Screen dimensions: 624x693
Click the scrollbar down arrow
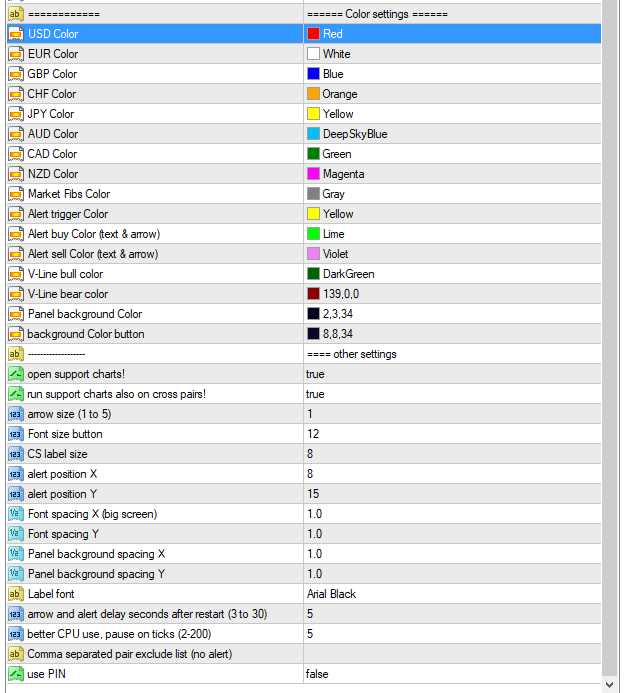coord(609,685)
